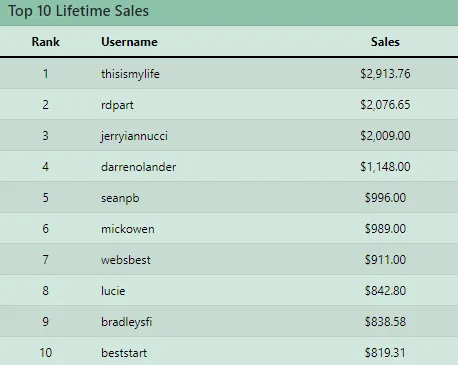Viewport: 458px width, 365px height.
Task: Select the $996.00 sales cell
Action: pyautogui.click(x=385, y=198)
